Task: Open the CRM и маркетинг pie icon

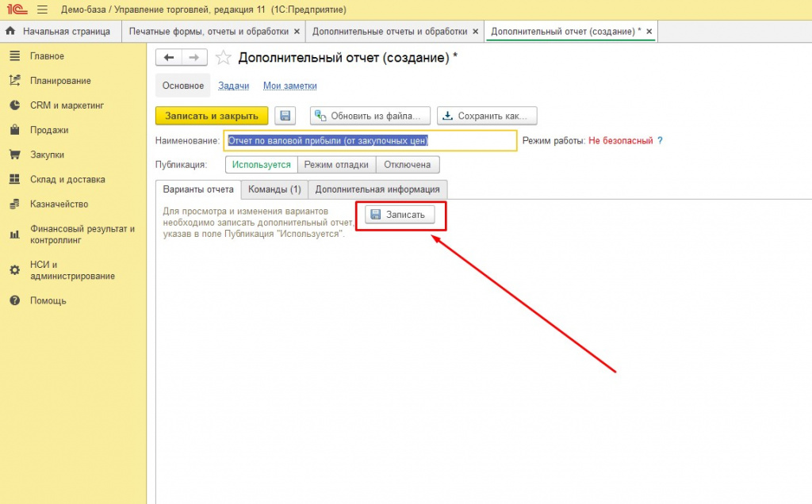Action: [x=14, y=105]
